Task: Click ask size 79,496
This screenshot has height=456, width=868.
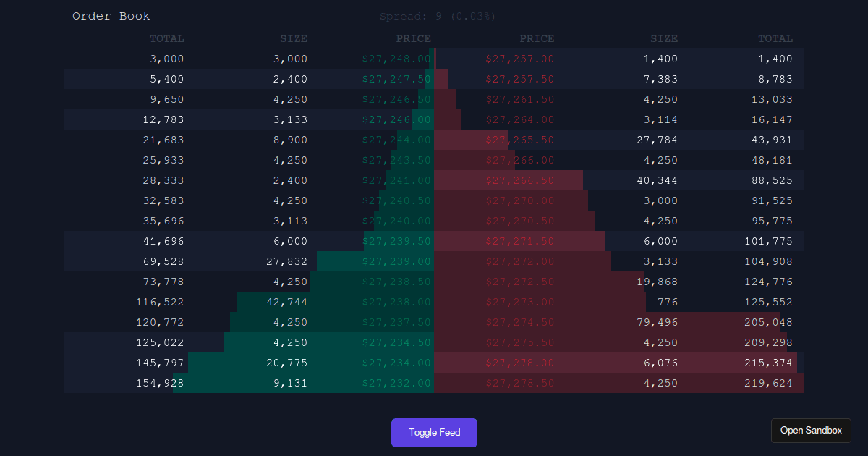Action: coord(658,322)
